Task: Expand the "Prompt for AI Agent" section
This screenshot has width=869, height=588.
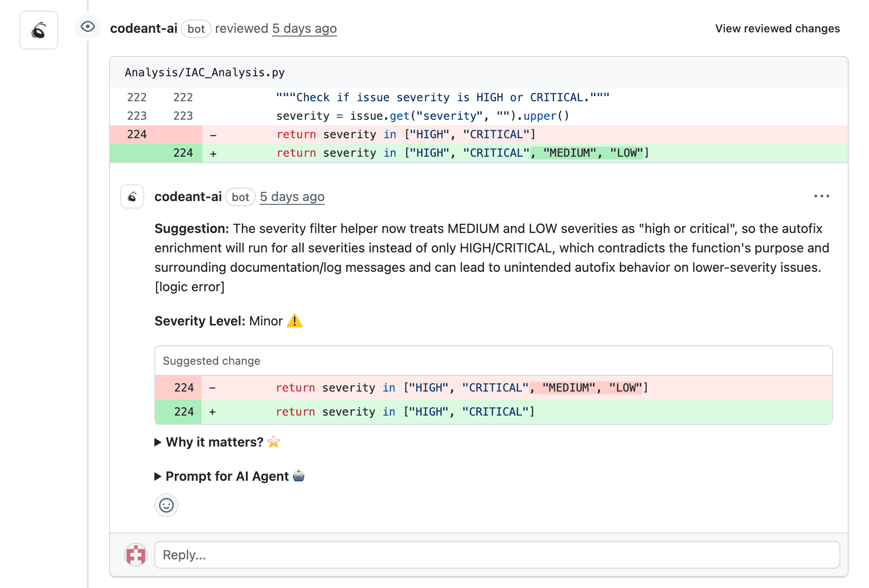Action: 226,476
